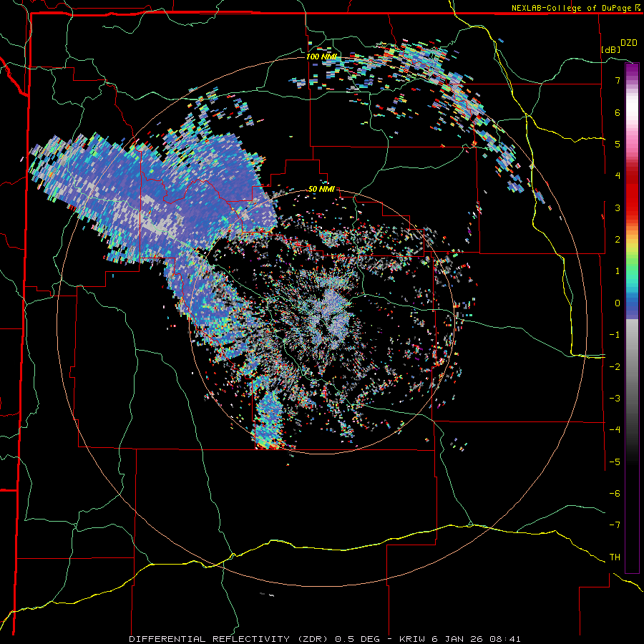Click the 0 value on color scale

click(x=618, y=303)
